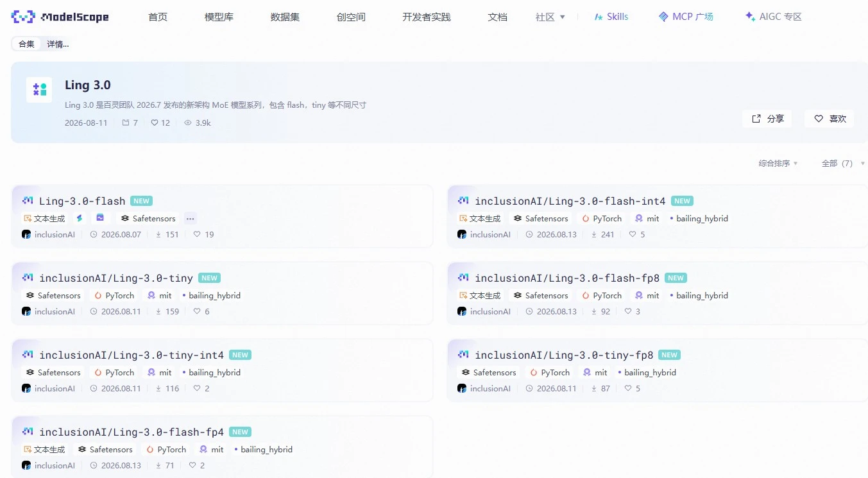The width and height of the screenshot is (868, 478).
Task: Open the 社区 dropdown in the navigation
Action: pyautogui.click(x=550, y=17)
